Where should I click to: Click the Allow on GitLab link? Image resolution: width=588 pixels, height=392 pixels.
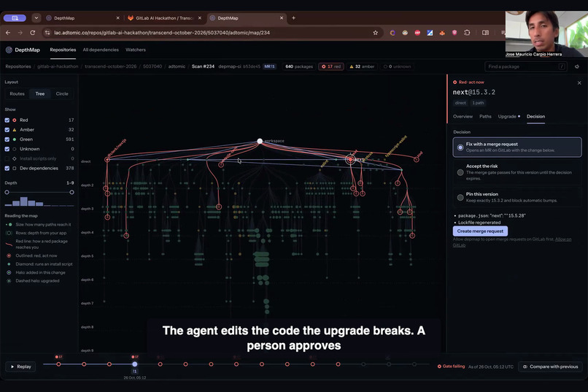(x=563, y=239)
